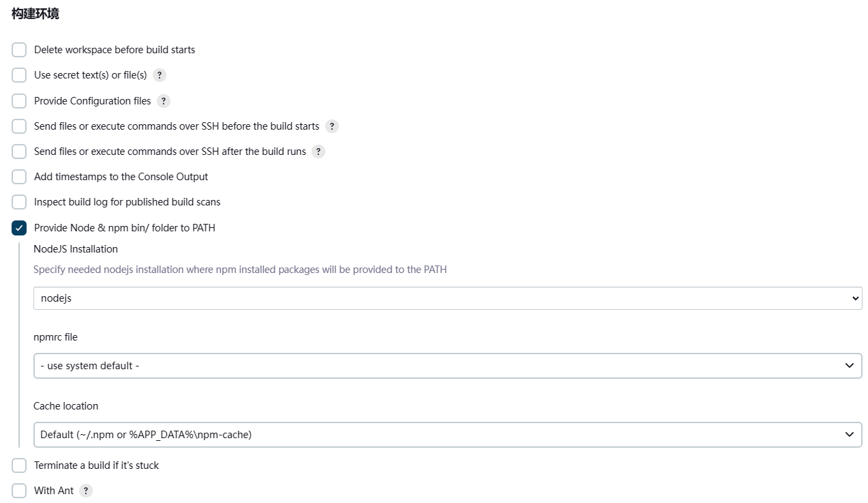Expand the npmrc file dropdown
The width and height of the screenshot is (868, 503).
pyautogui.click(x=447, y=366)
